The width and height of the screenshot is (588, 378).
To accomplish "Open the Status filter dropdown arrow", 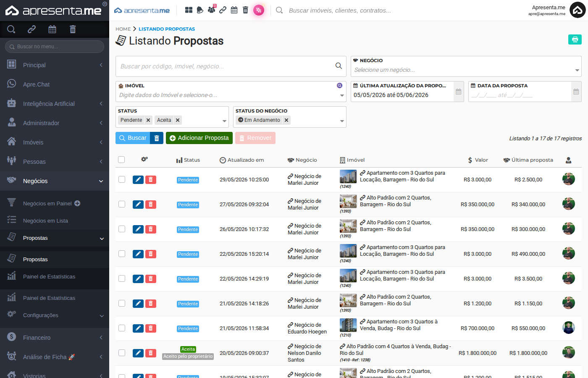I will click(224, 121).
